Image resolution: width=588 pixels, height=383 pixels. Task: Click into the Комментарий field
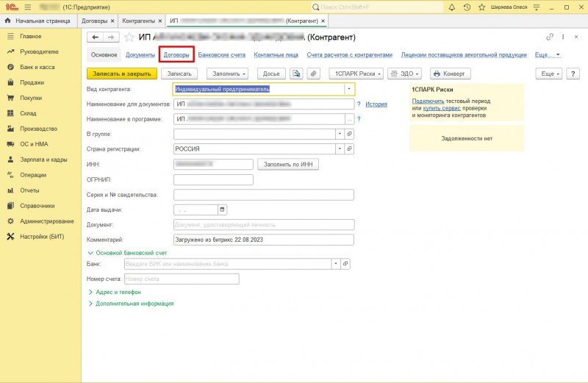coord(264,240)
